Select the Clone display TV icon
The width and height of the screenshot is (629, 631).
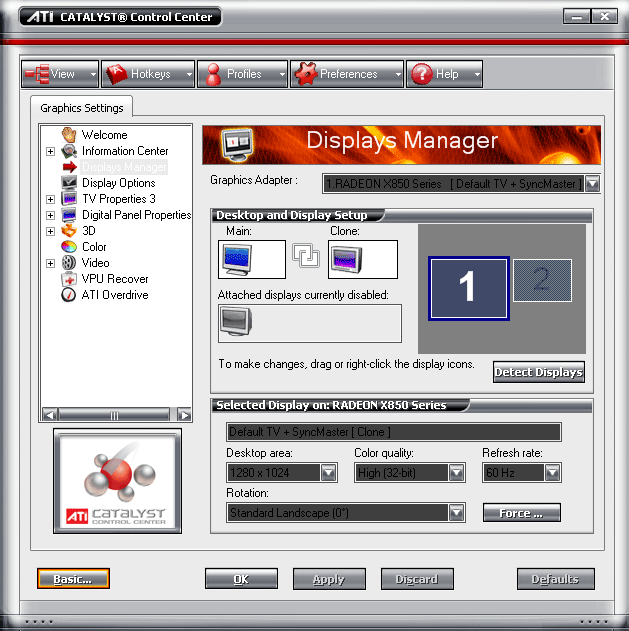pyautogui.click(x=347, y=260)
